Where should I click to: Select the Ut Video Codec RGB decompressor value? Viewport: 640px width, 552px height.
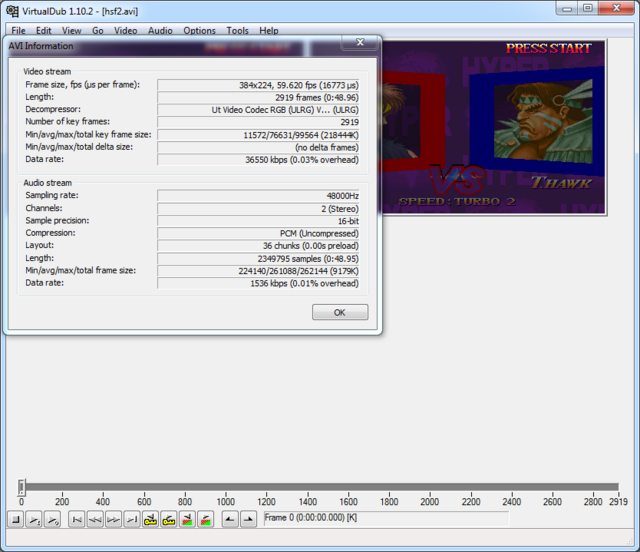[258, 109]
